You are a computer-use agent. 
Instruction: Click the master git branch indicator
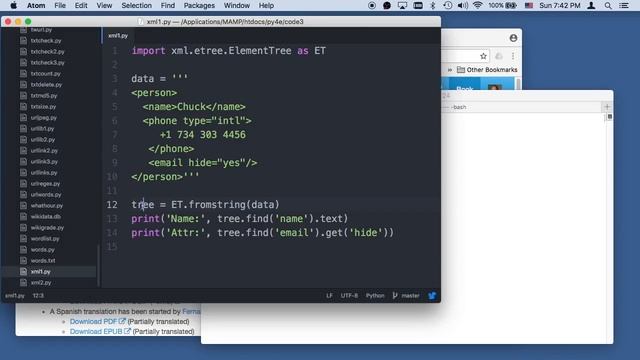(406, 296)
